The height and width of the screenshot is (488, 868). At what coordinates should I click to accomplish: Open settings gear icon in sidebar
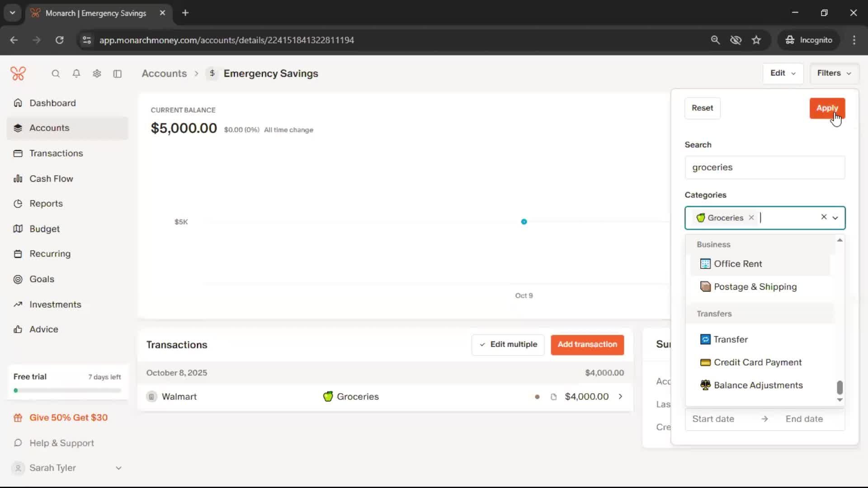[97, 74]
